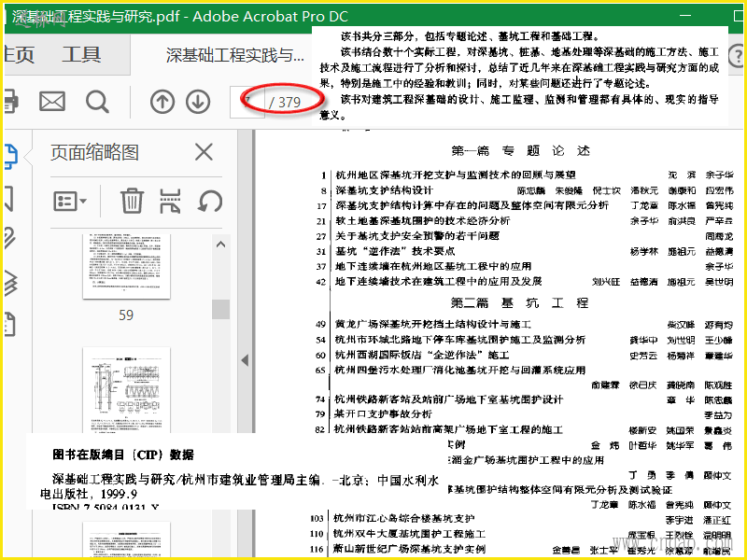Click the page number input field

click(x=247, y=102)
